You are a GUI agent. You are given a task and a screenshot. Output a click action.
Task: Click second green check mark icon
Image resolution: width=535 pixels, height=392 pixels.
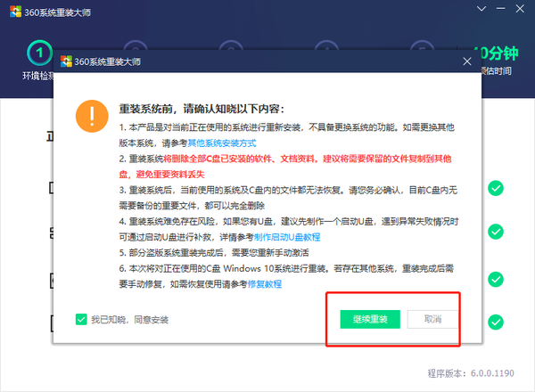click(x=496, y=232)
